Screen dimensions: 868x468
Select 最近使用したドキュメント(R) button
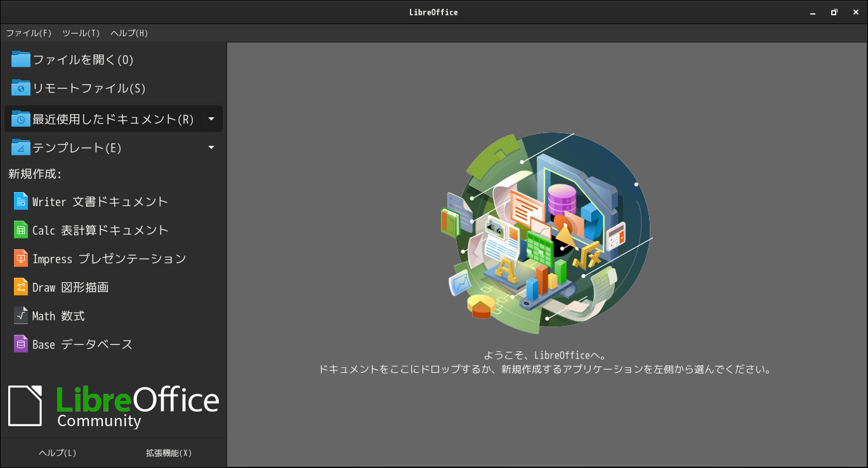tap(103, 119)
